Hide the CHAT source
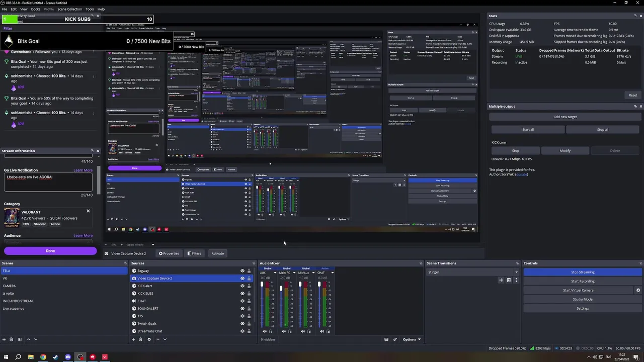The image size is (644, 362). 242,301
